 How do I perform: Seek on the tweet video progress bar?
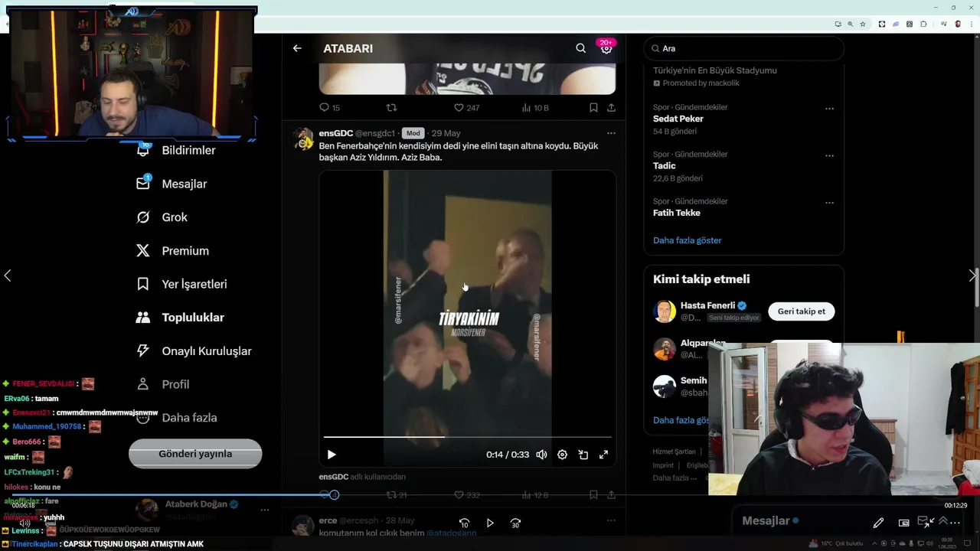point(467,437)
